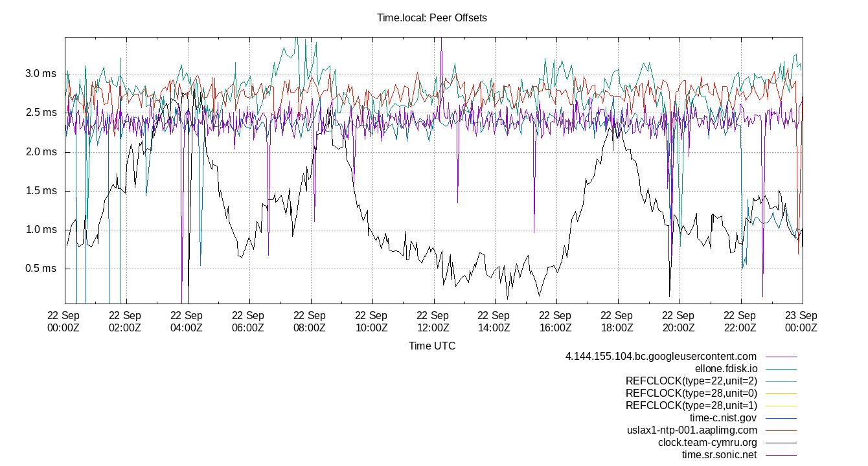Click the 'Time UTC' axis label
This screenshot has width=868, height=466.
click(x=432, y=346)
